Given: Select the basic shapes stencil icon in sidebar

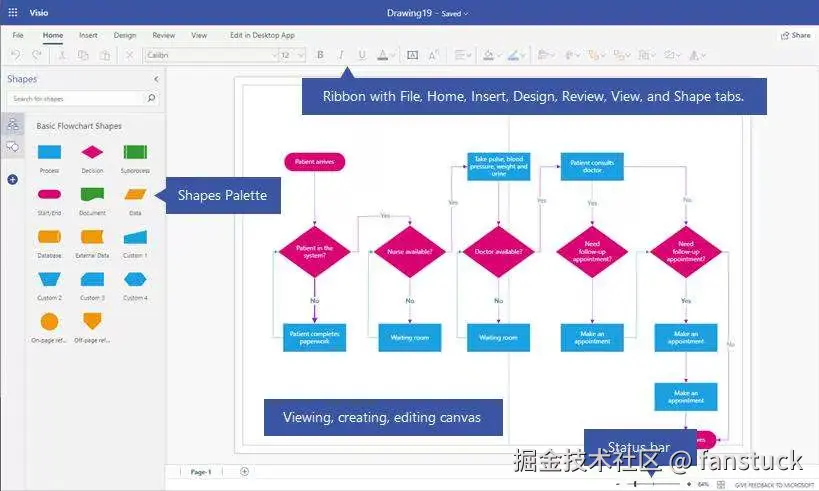Looking at the screenshot, I should click(13, 147).
